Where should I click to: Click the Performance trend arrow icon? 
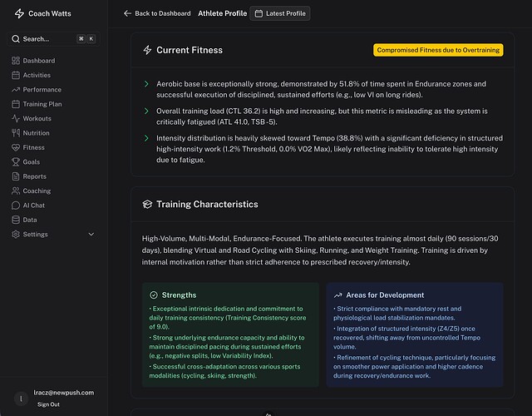click(x=16, y=90)
